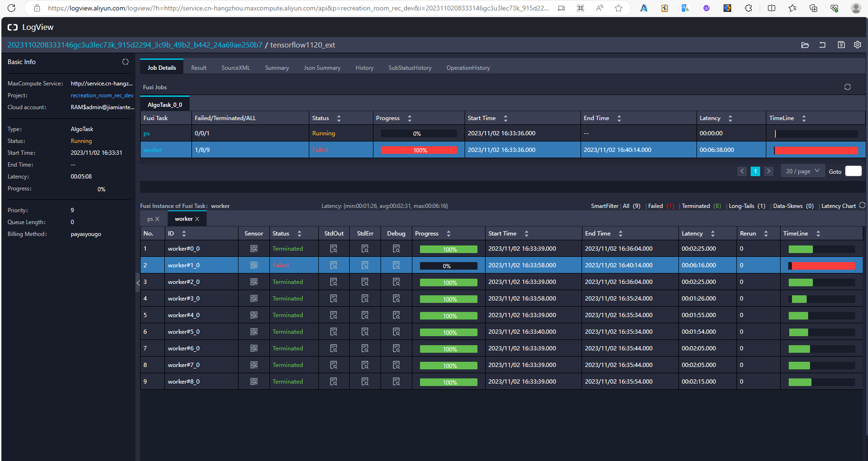Open the History tab
868x461 pixels.
[364, 68]
